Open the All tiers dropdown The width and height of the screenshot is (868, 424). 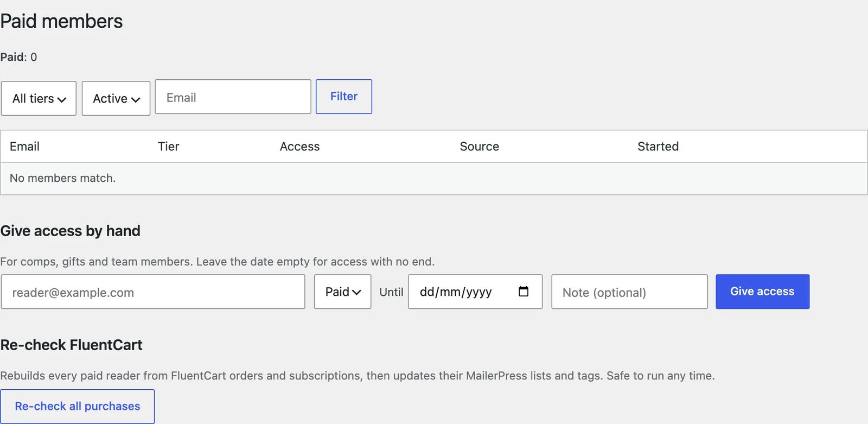[39, 98]
